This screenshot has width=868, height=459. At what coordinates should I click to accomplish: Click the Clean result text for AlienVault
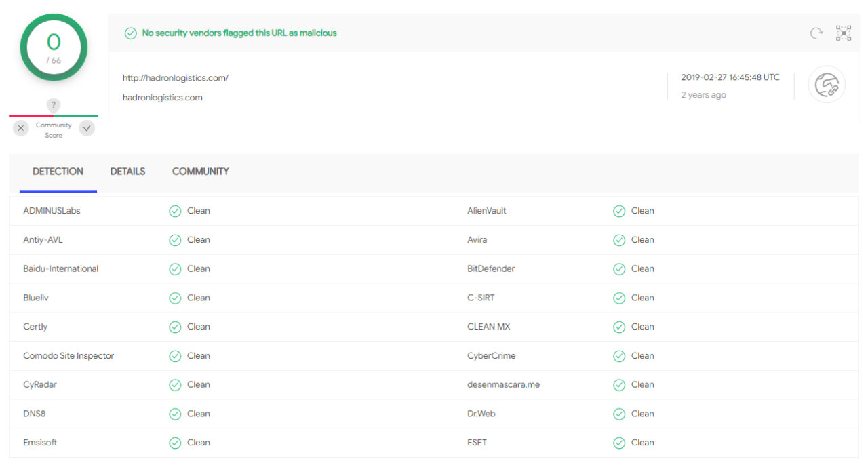click(643, 211)
